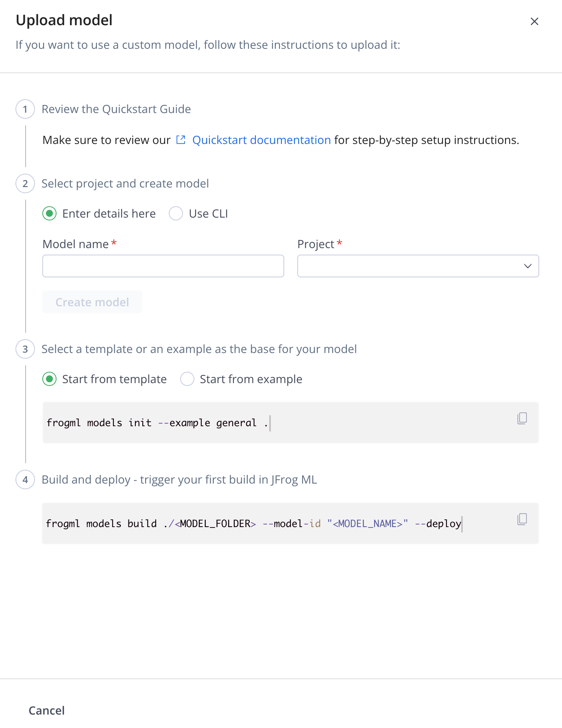Close the Upload model dialog

534,21
